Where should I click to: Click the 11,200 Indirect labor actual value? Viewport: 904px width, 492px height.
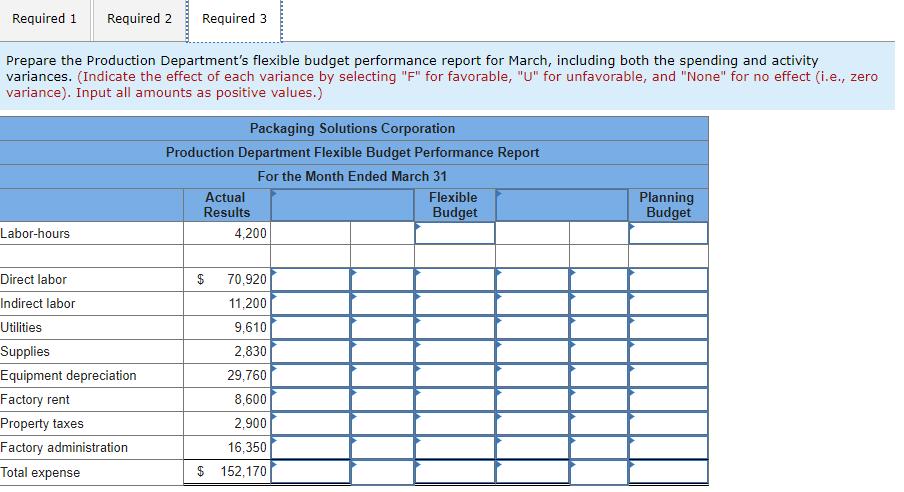247,303
